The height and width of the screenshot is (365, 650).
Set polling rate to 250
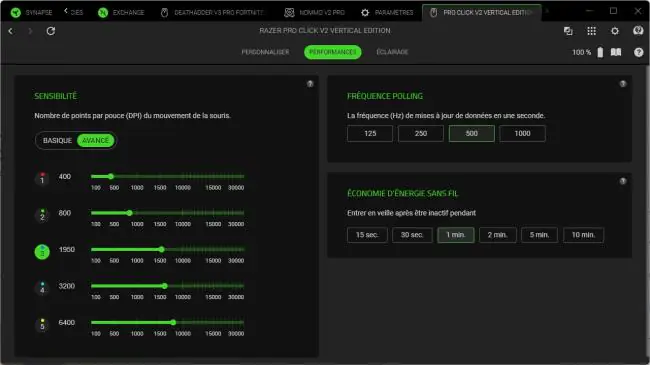(421, 134)
